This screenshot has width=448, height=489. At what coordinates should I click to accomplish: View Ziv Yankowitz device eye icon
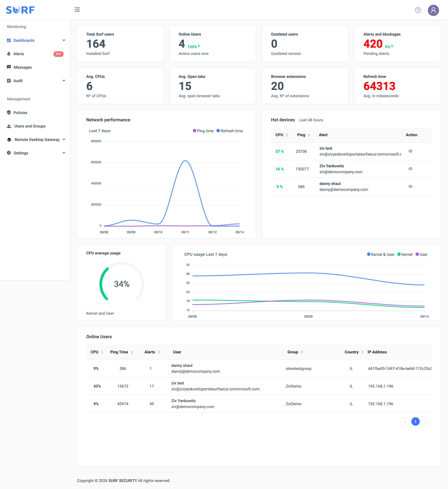click(x=410, y=169)
